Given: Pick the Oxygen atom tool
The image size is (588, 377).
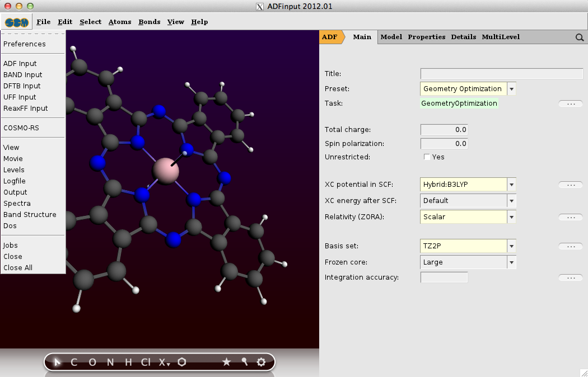Looking at the screenshot, I should (x=92, y=362).
